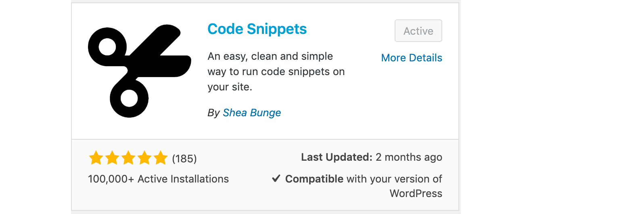The image size is (644, 214).
Task: Visit the Shea Bunge author link
Action: point(252,113)
